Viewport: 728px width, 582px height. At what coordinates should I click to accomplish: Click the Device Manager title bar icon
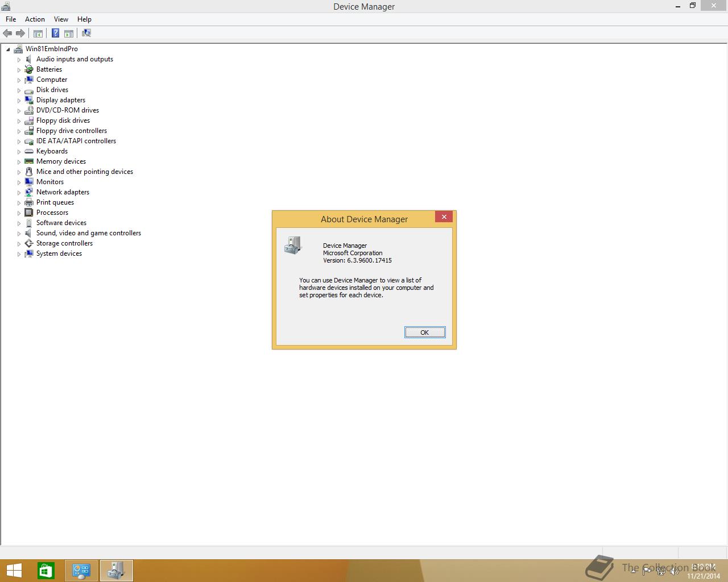6,6
